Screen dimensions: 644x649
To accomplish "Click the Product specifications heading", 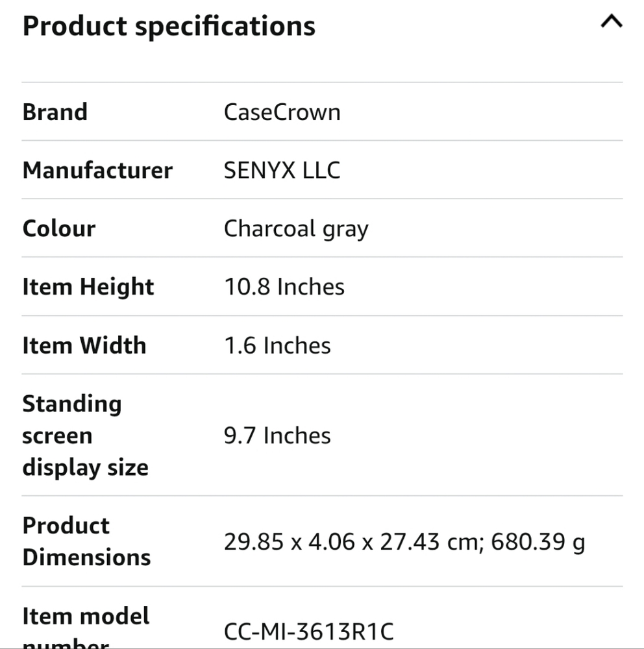I will point(169,26).
